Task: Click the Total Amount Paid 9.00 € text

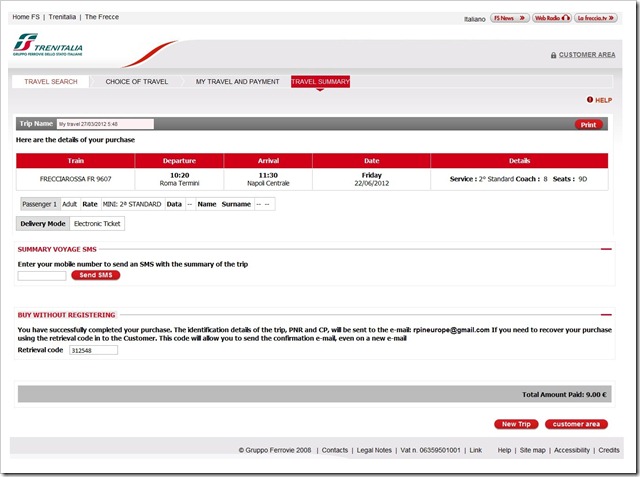Action: 564,395
